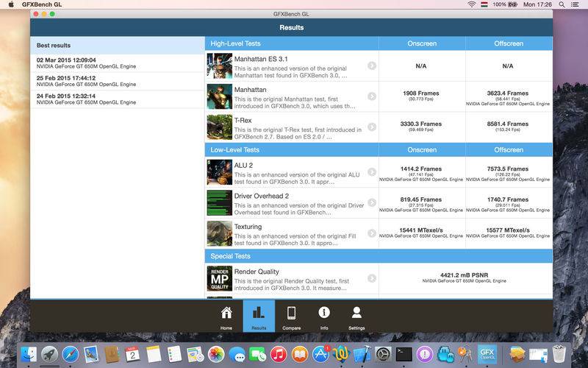Click the Best results header
Image resolution: width=588 pixels, height=368 pixels.
tap(118, 46)
